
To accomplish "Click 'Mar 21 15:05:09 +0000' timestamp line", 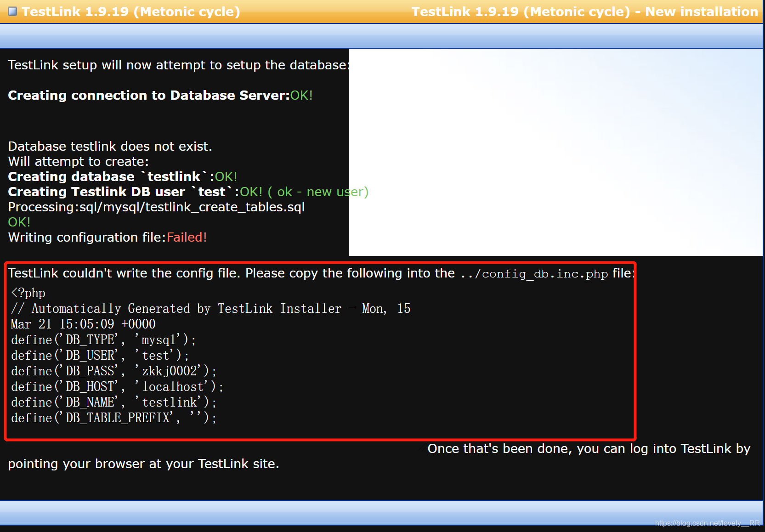I will click(83, 324).
